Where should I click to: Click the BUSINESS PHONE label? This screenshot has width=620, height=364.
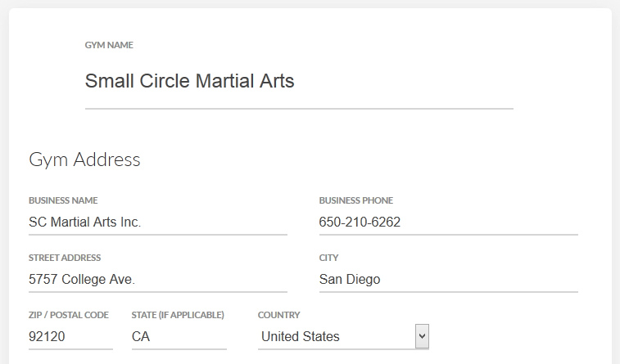(355, 200)
